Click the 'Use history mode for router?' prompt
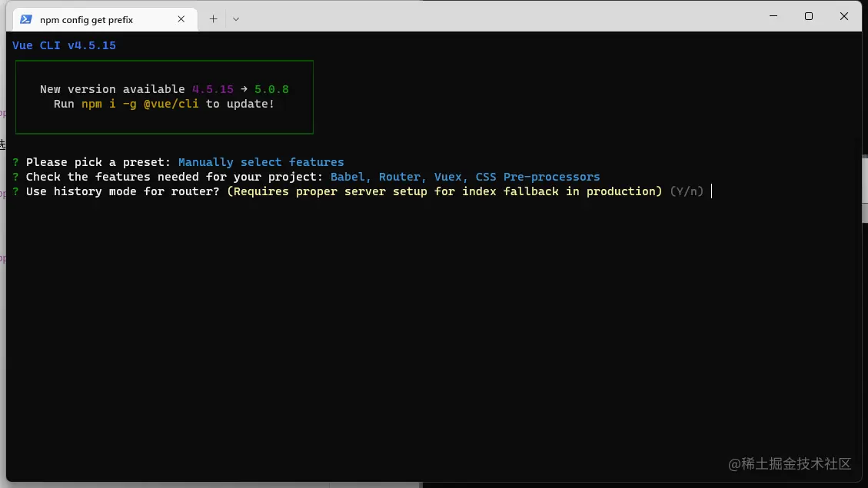 [123, 191]
